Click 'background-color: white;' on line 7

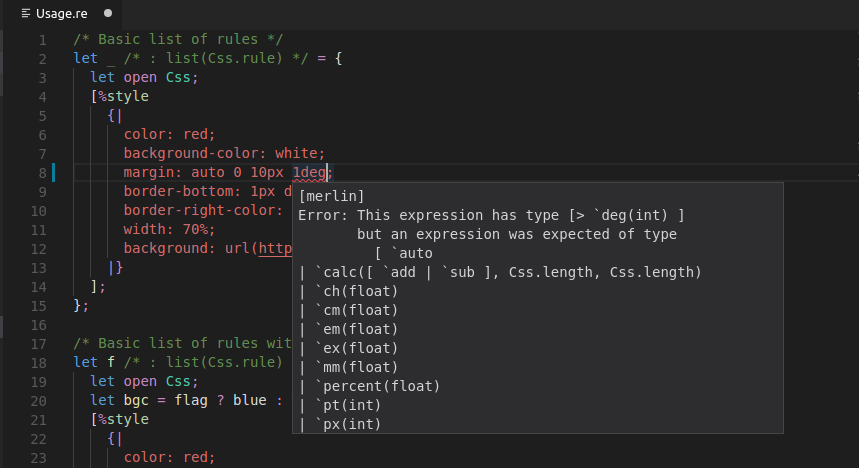[x=224, y=153]
